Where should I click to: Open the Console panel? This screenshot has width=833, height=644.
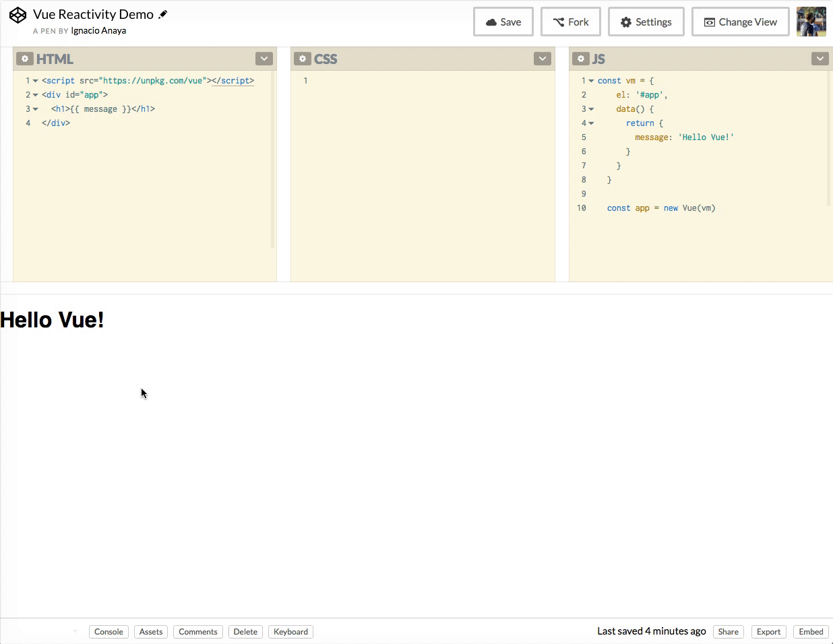pyautogui.click(x=109, y=632)
